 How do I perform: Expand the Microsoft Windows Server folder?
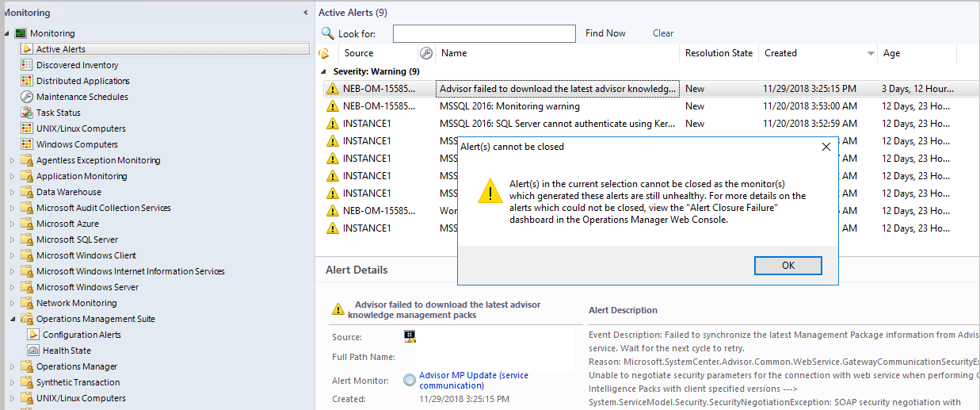[12, 287]
